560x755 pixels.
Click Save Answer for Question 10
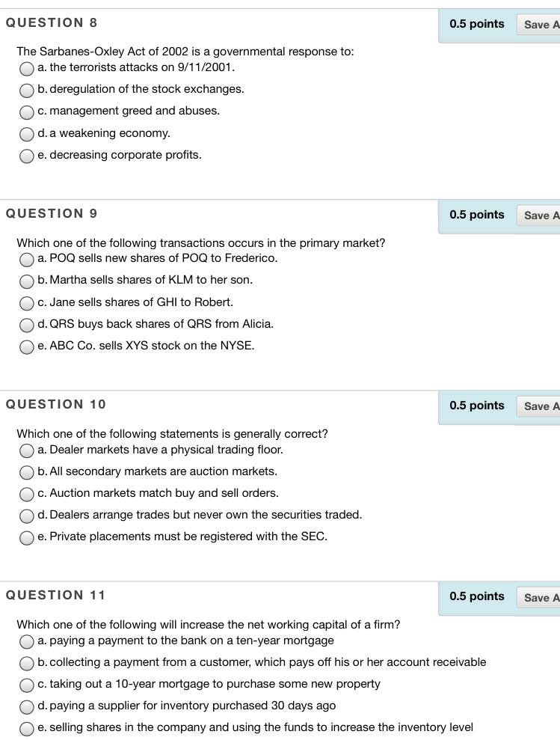coord(539,406)
